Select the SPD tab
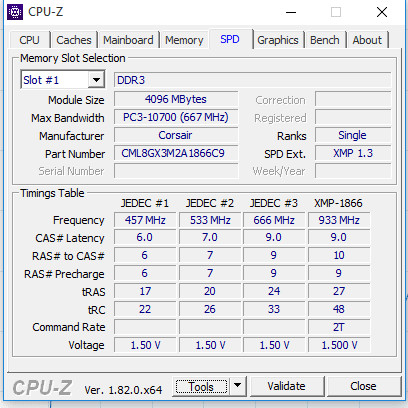 click(230, 39)
